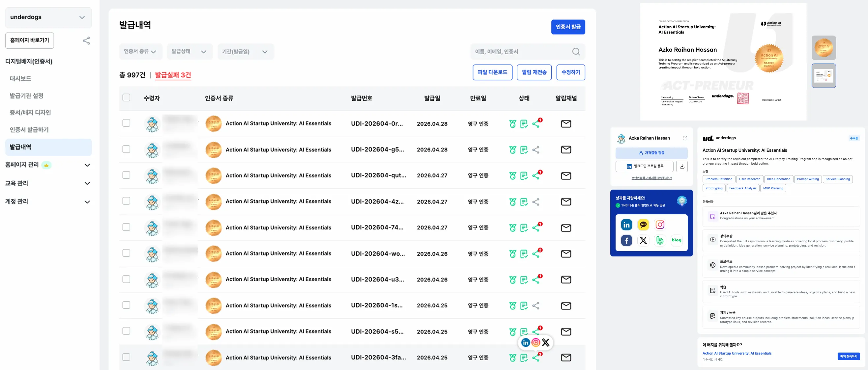Open share icon in UDI-202604-g5... row

tap(536, 149)
